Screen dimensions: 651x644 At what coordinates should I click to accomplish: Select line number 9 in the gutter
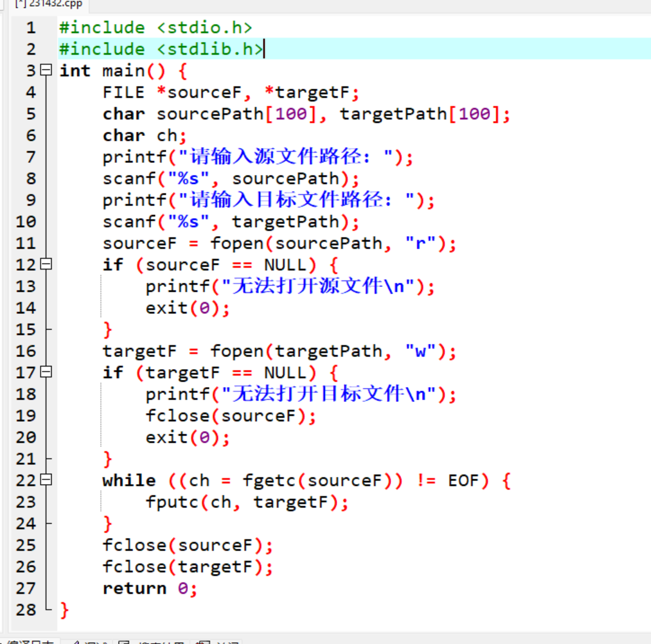(31, 201)
